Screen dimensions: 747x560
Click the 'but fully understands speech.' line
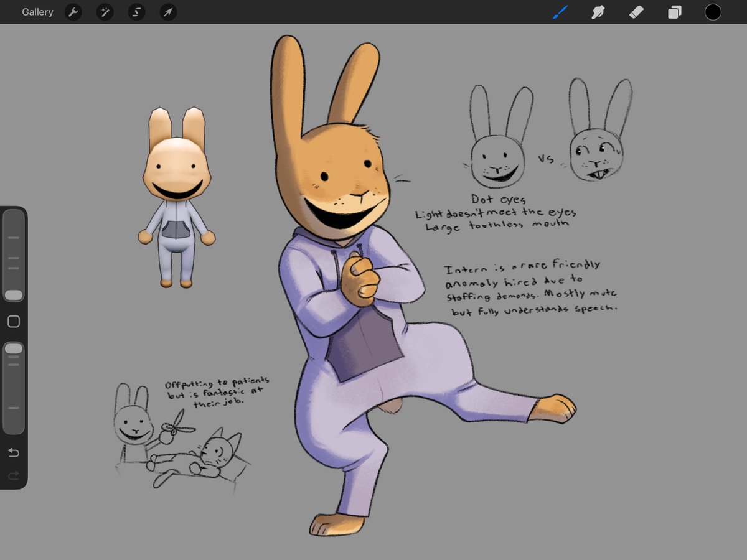pos(534,309)
